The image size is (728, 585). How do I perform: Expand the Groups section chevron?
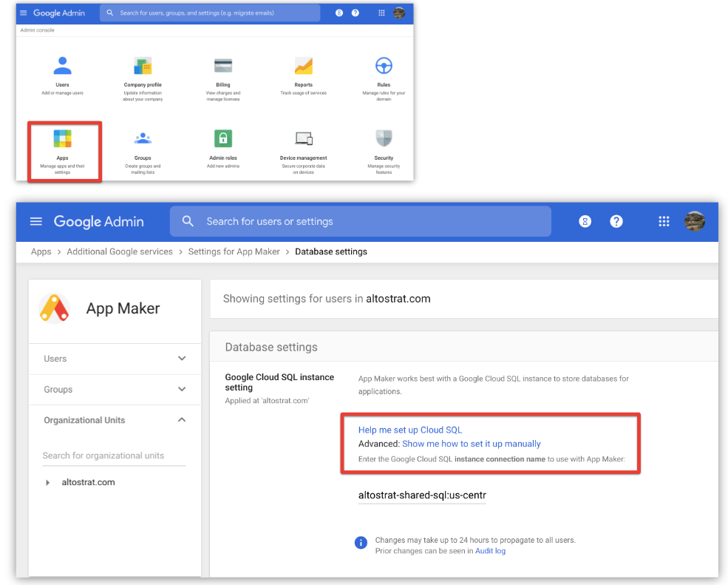182,389
